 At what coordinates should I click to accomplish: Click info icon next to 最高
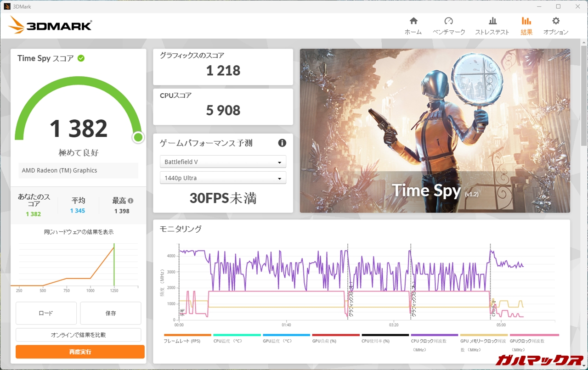[130, 201]
